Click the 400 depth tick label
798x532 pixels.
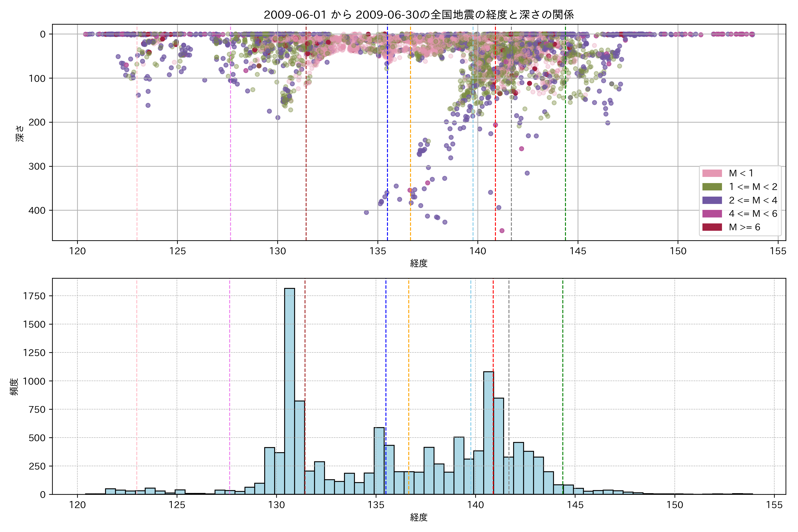[x=37, y=210]
